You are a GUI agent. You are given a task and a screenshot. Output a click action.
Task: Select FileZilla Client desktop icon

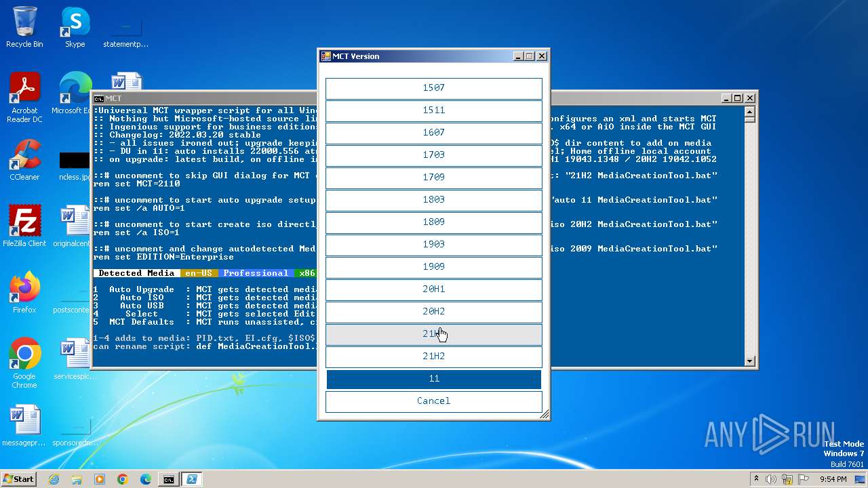(x=24, y=226)
